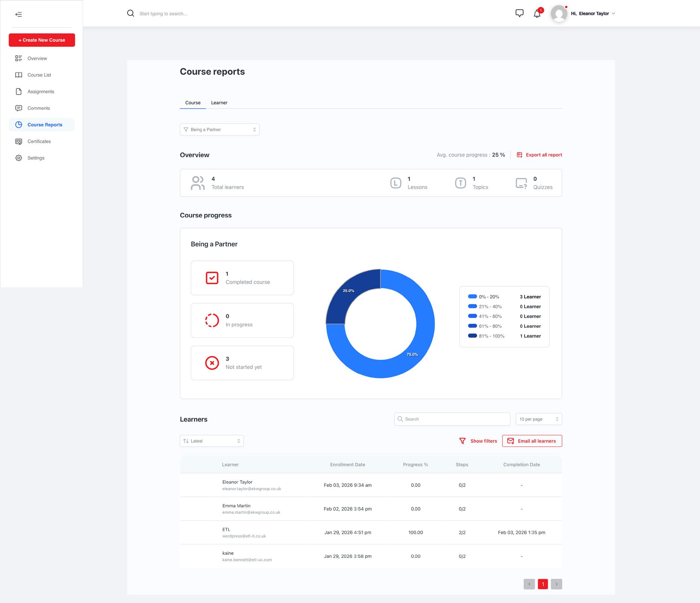Go to Assignments in the sidebar
This screenshot has width=700, height=603.
tap(40, 92)
